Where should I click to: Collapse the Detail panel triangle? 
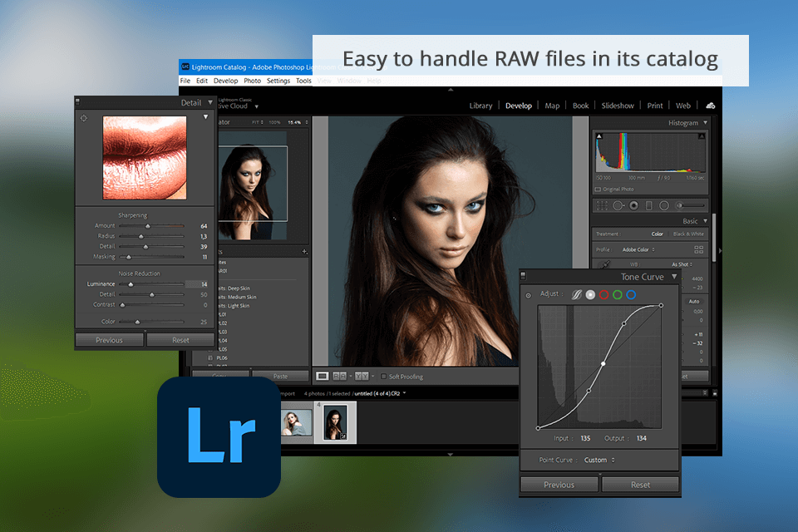tap(210, 102)
